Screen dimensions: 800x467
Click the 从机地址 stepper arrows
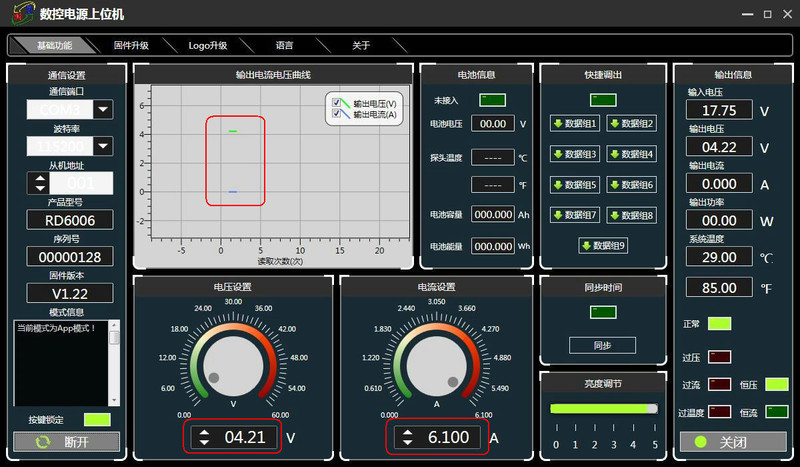(40, 183)
